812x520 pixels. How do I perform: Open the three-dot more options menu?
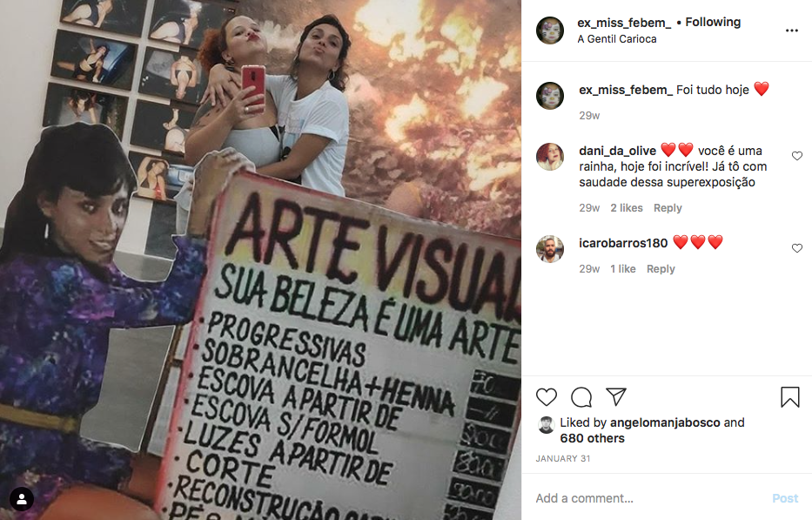coord(792,30)
